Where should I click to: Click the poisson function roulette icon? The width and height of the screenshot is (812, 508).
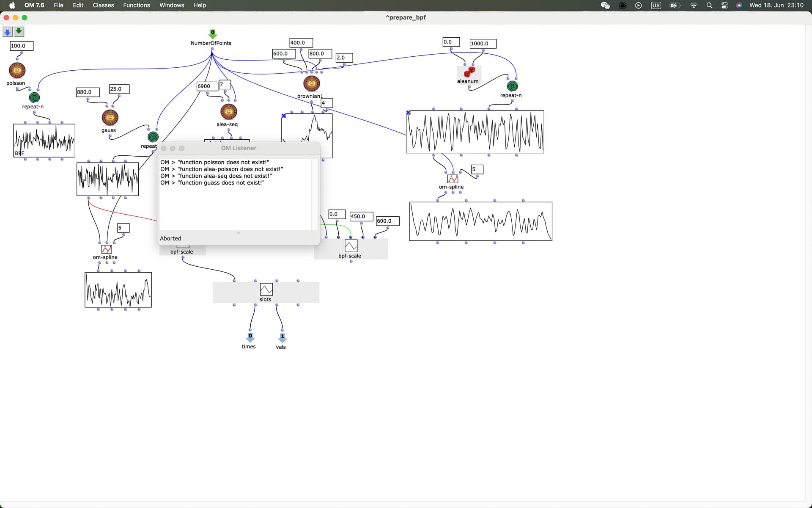coord(17,70)
